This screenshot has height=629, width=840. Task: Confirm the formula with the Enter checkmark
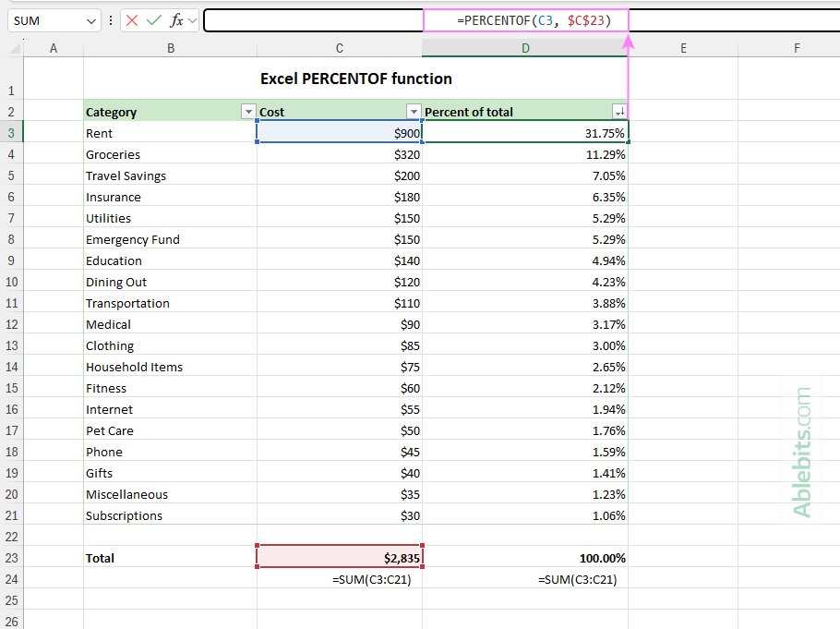click(153, 20)
